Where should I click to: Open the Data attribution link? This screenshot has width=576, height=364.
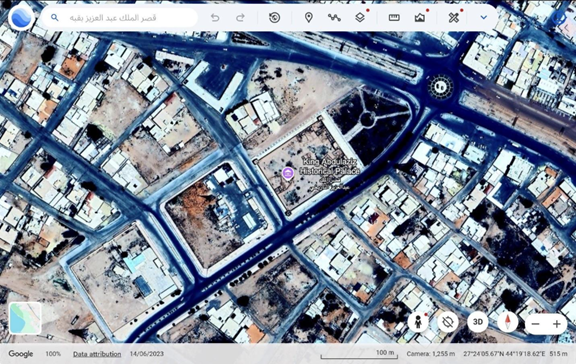tap(97, 354)
